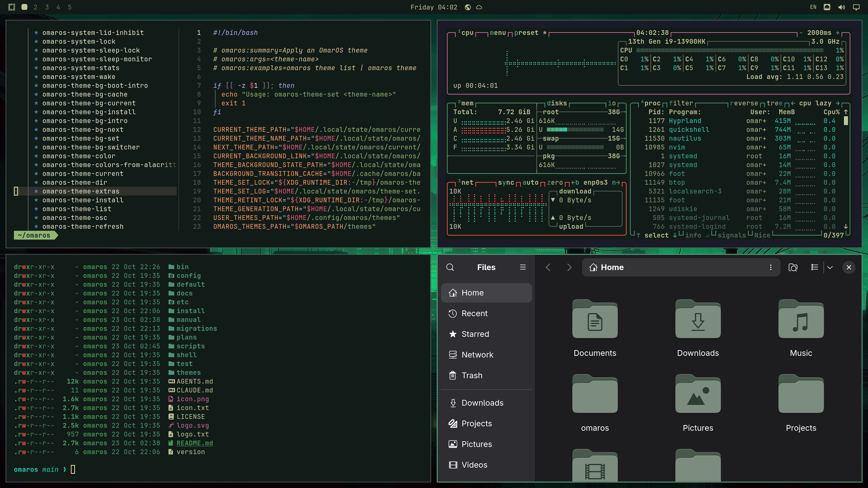Open btop proc filter field
This screenshot has height=488, width=868.
[681, 103]
